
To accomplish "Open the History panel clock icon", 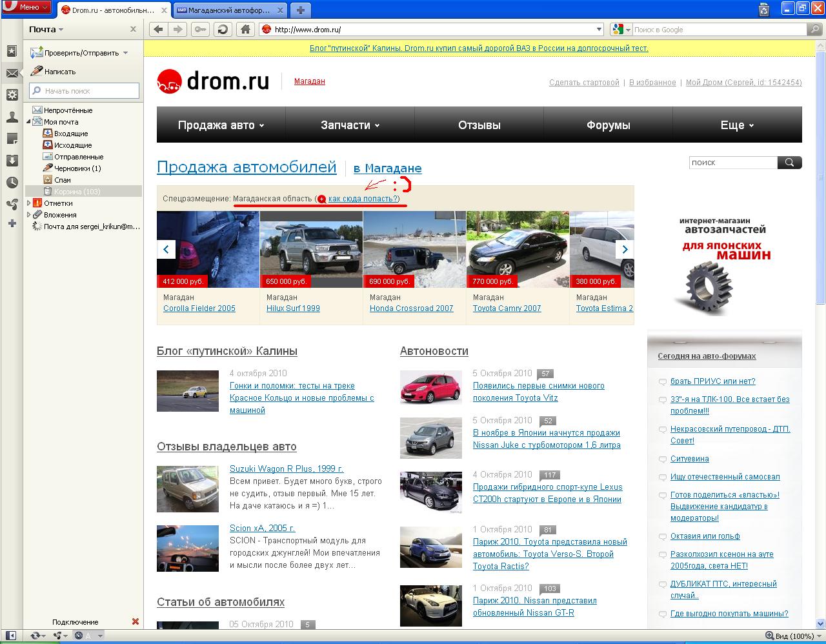I will pyautogui.click(x=12, y=183).
